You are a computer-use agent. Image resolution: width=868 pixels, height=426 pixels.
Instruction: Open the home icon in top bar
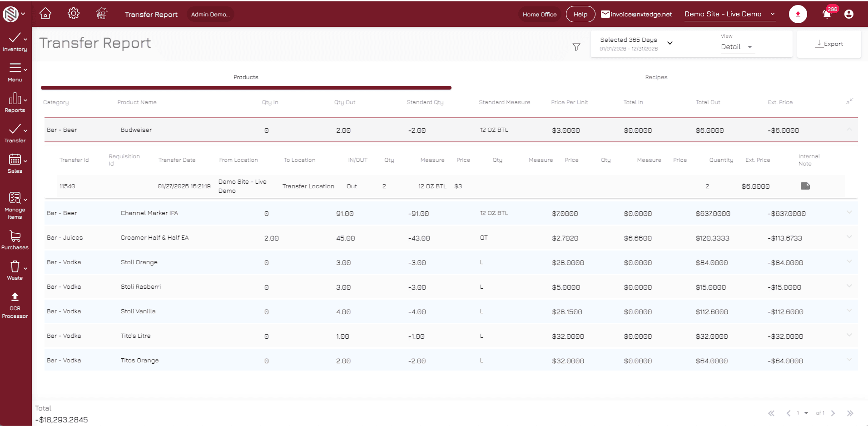[x=45, y=14]
